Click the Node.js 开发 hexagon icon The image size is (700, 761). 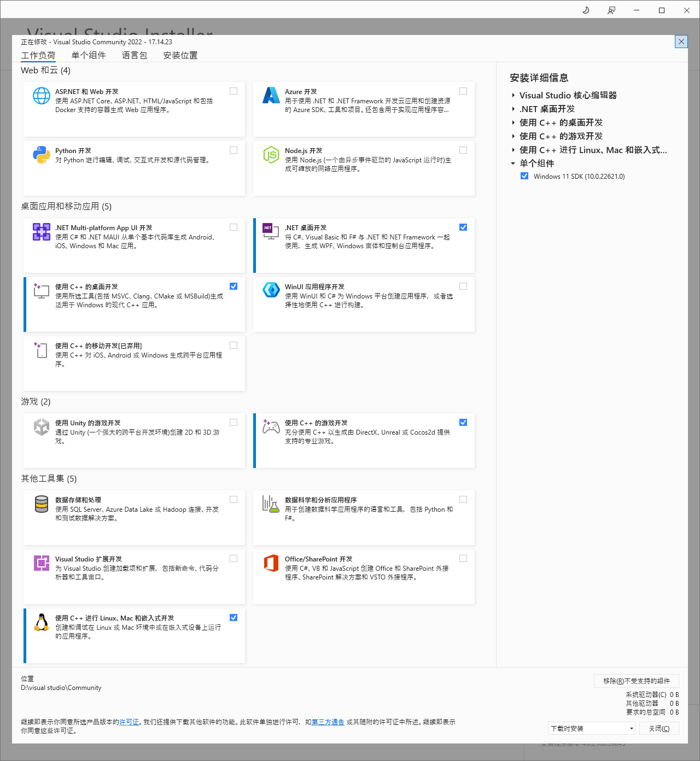pos(271,155)
